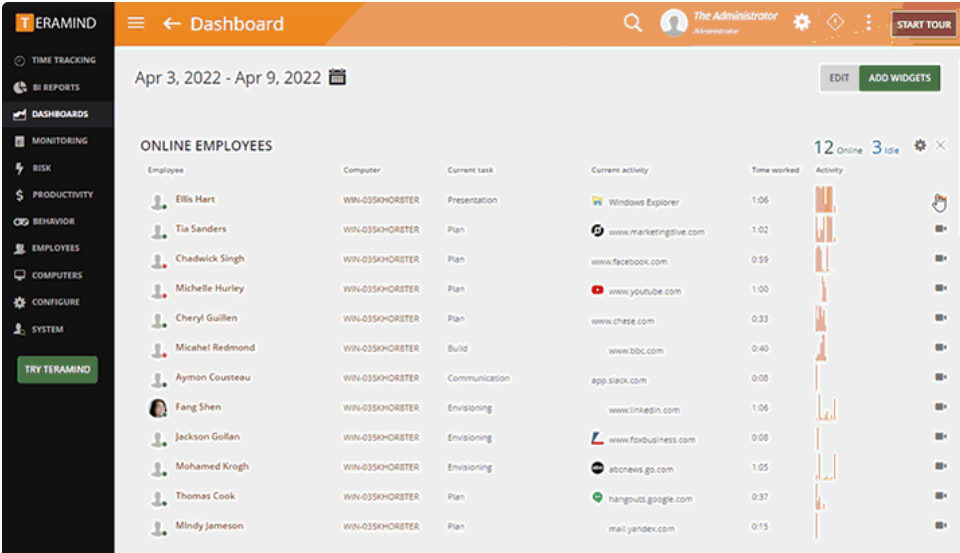This screenshot has width=960, height=553.
Task: Open Online Employees widget settings gear
Action: coord(920,145)
